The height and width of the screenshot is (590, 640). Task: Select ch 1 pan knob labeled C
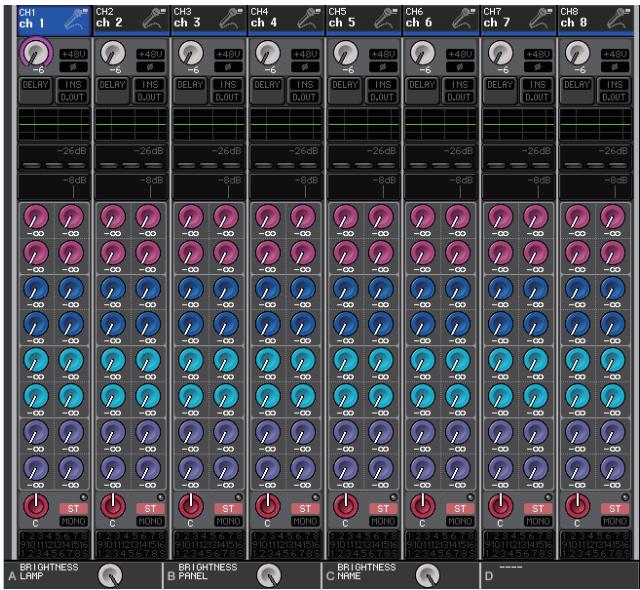point(36,505)
